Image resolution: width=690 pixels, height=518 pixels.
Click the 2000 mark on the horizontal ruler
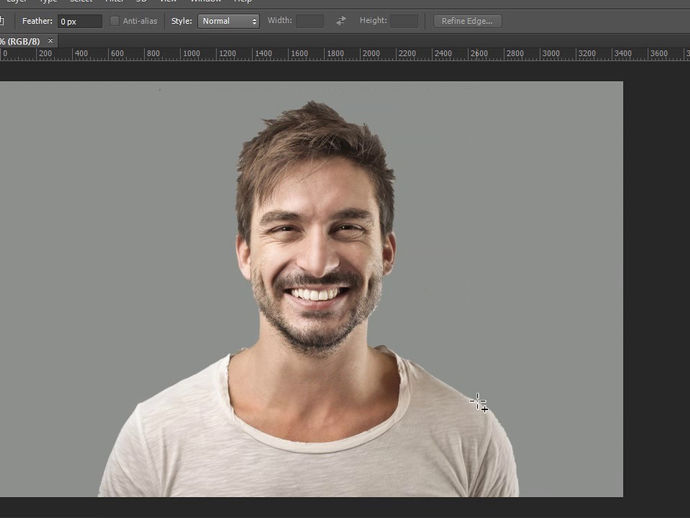371,54
